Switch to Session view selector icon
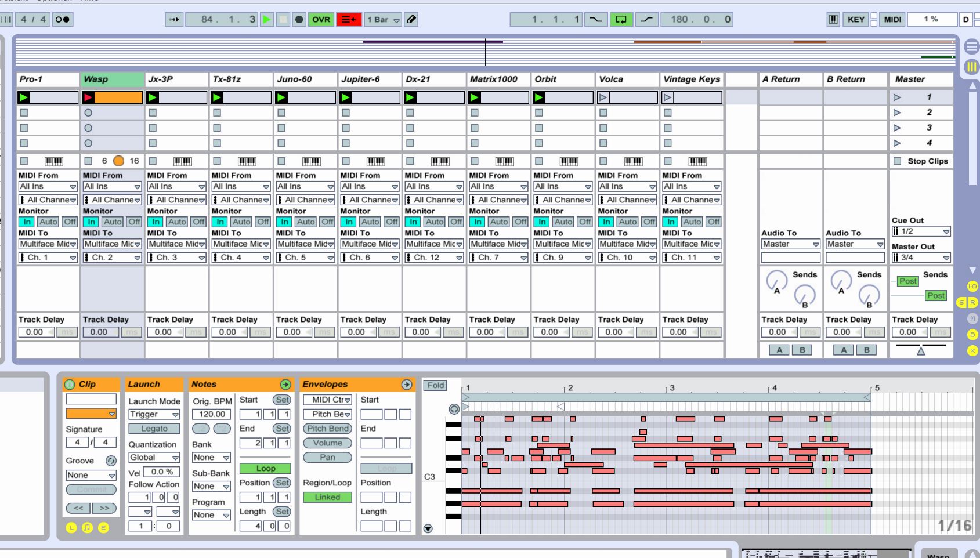The width and height of the screenshot is (980, 558). pos(971,67)
